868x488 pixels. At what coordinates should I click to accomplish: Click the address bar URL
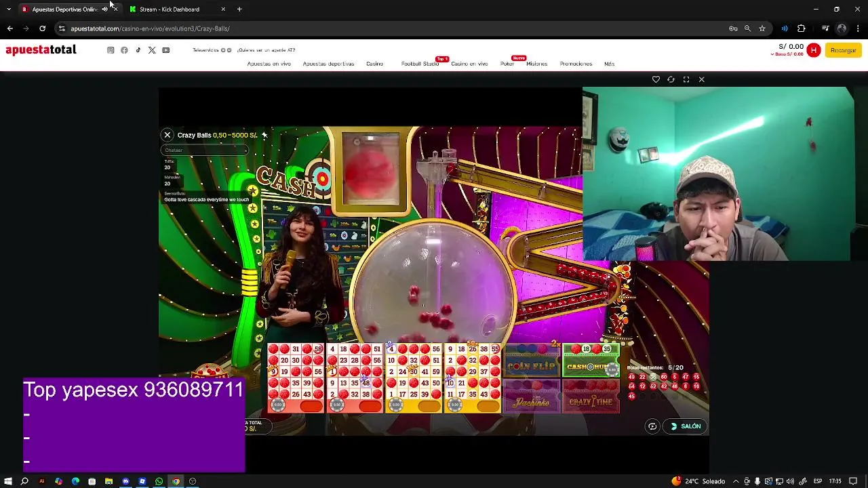click(x=150, y=28)
